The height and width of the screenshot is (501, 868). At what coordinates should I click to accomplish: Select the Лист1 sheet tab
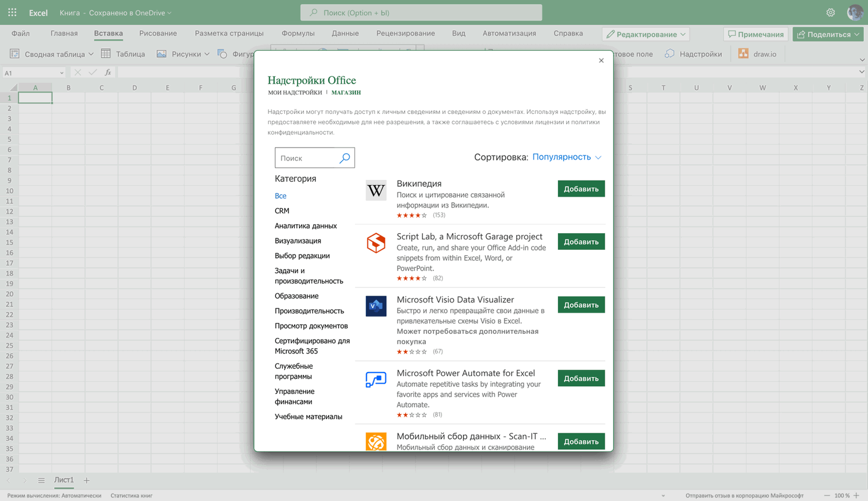pyautogui.click(x=64, y=480)
